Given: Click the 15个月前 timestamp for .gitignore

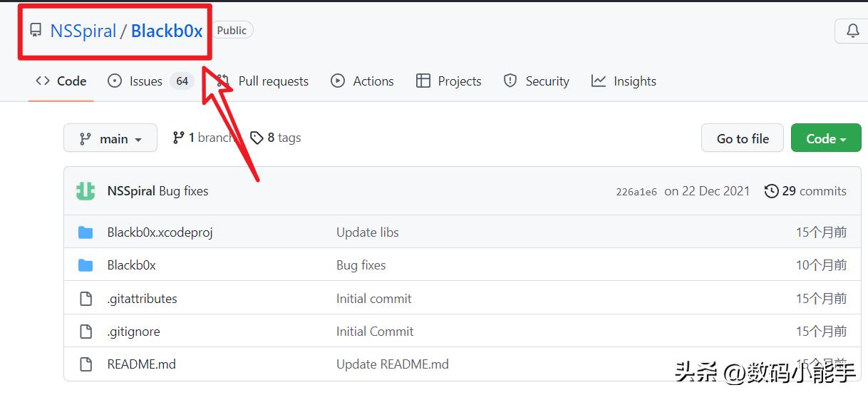Looking at the screenshot, I should [x=821, y=332].
